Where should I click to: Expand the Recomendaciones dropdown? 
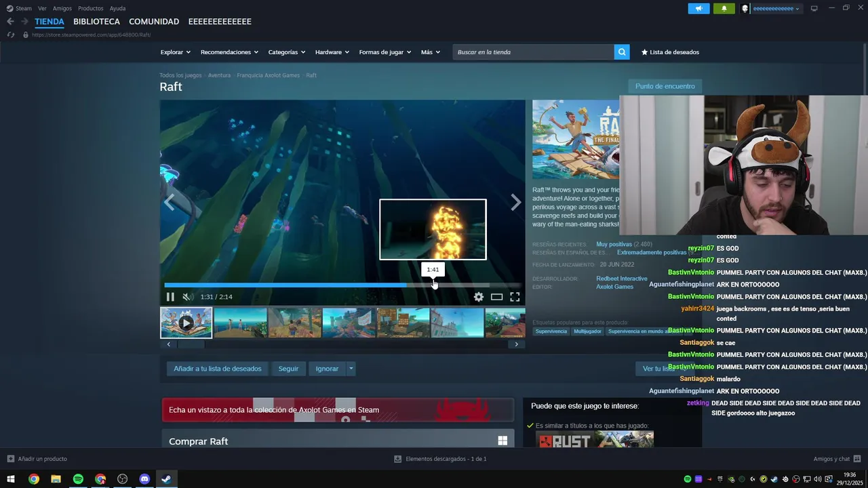(x=229, y=52)
